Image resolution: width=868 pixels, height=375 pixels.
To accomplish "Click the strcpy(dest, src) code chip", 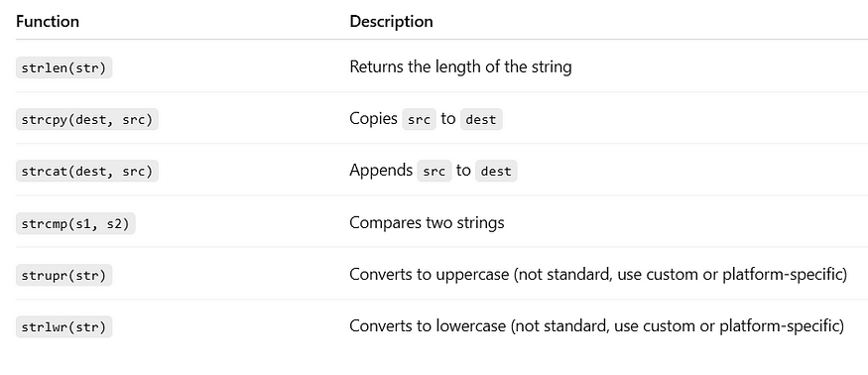I will (x=87, y=119).
